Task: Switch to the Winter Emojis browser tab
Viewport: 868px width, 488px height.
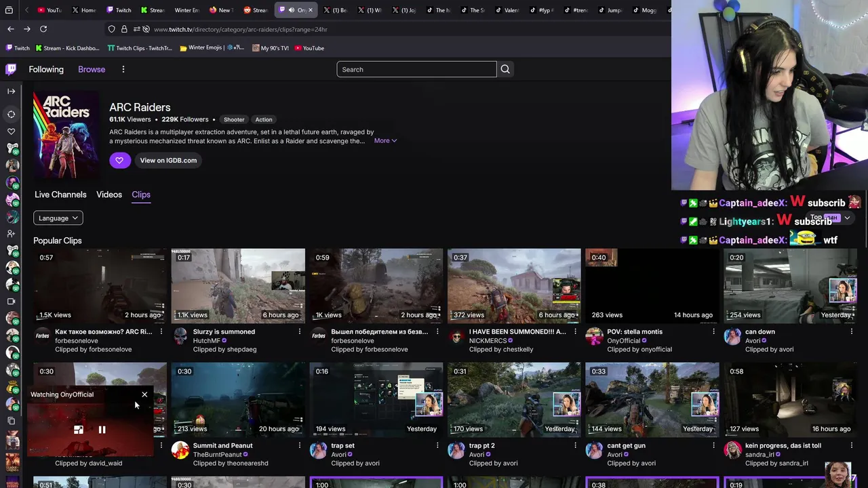Action: click(x=186, y=10)
